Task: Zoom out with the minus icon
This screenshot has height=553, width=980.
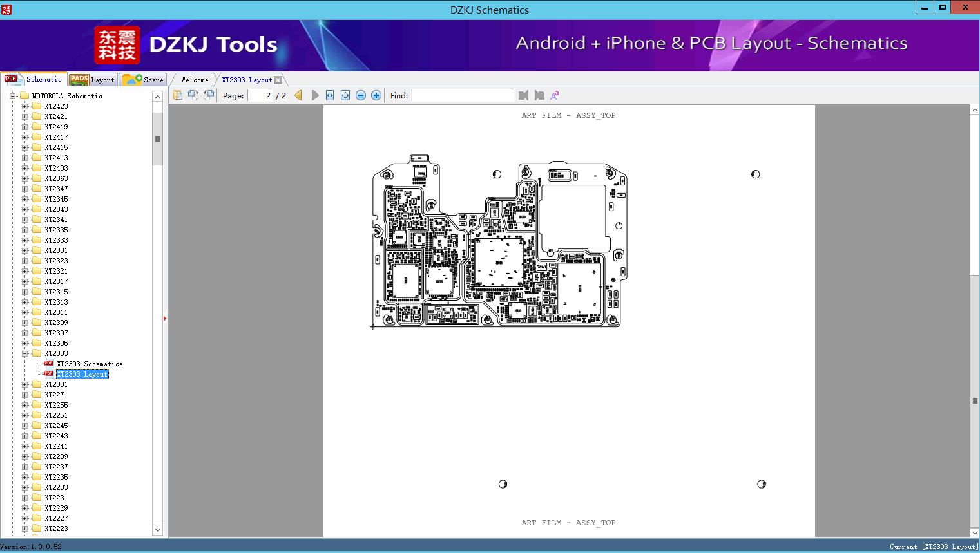Action: [361, 95]
